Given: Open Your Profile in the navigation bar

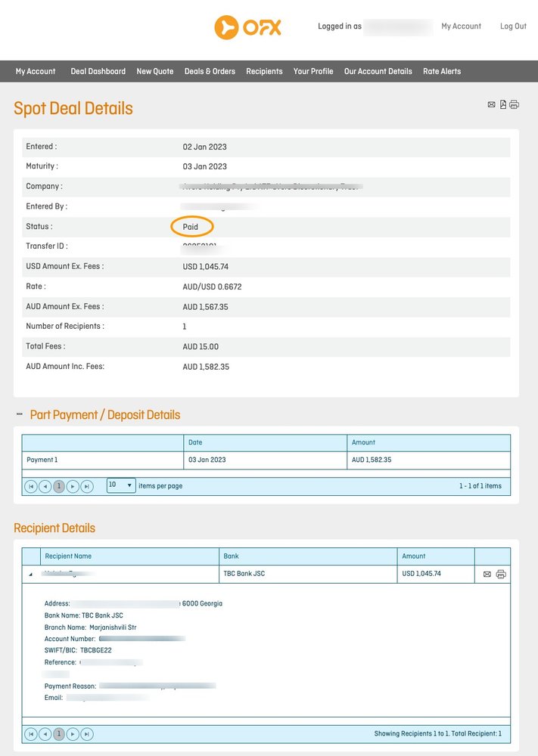Looking at the screenshot, I should tap(313, 71).
